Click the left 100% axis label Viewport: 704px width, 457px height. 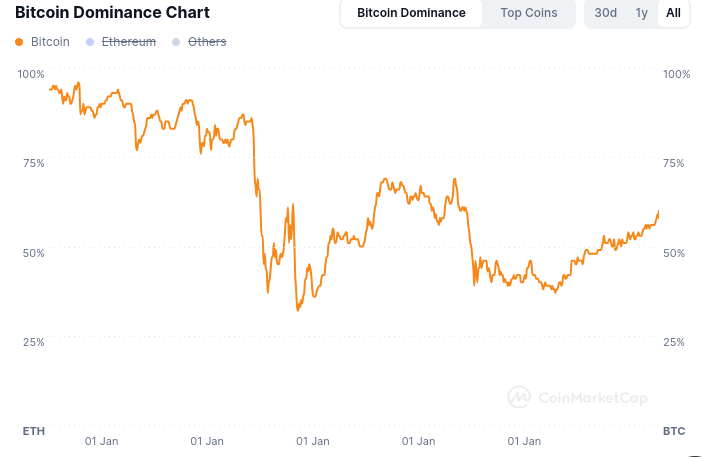point(31,74)
